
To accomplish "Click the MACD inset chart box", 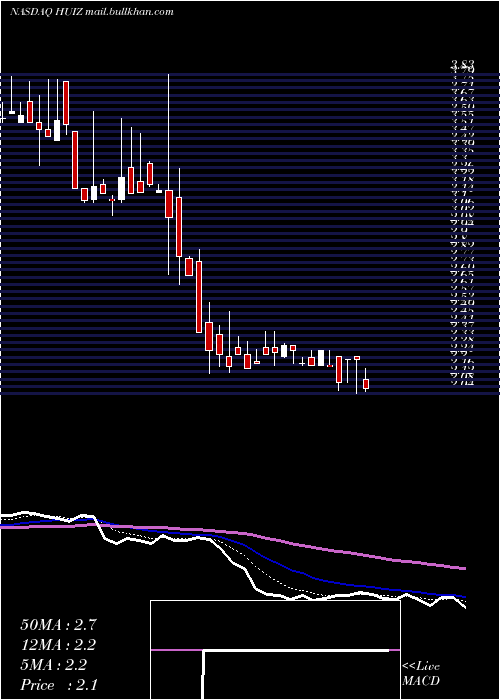I will tap(275, 650).
